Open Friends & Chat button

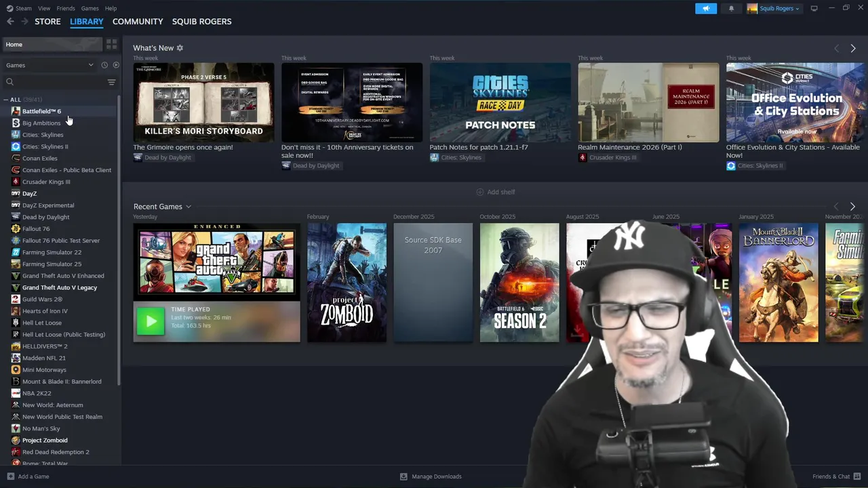coord(836,476)
